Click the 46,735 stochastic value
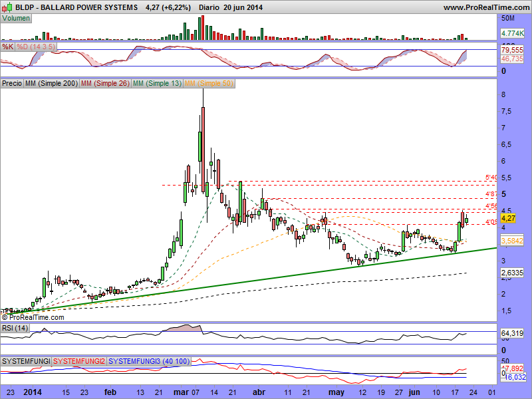 coord(512,59)
